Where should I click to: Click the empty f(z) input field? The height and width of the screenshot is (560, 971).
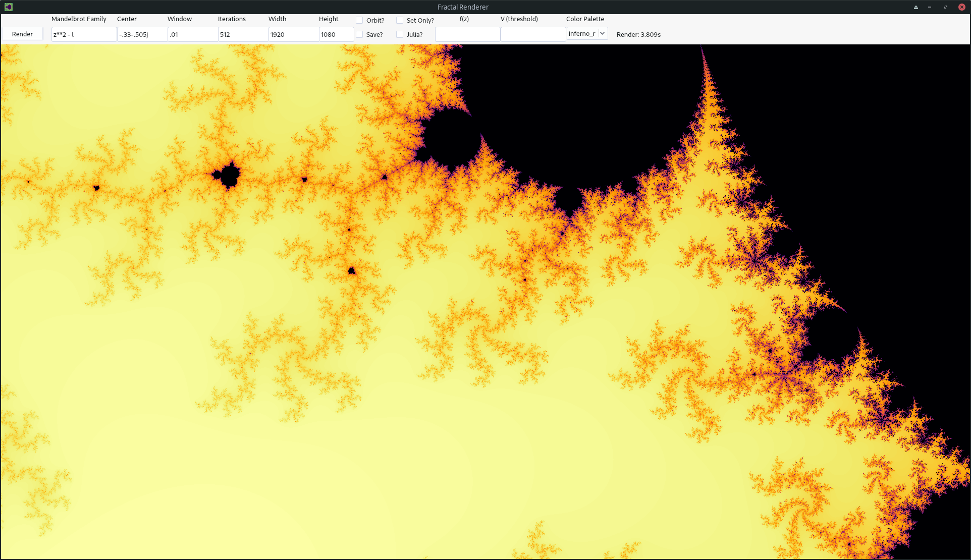(467, 34)
